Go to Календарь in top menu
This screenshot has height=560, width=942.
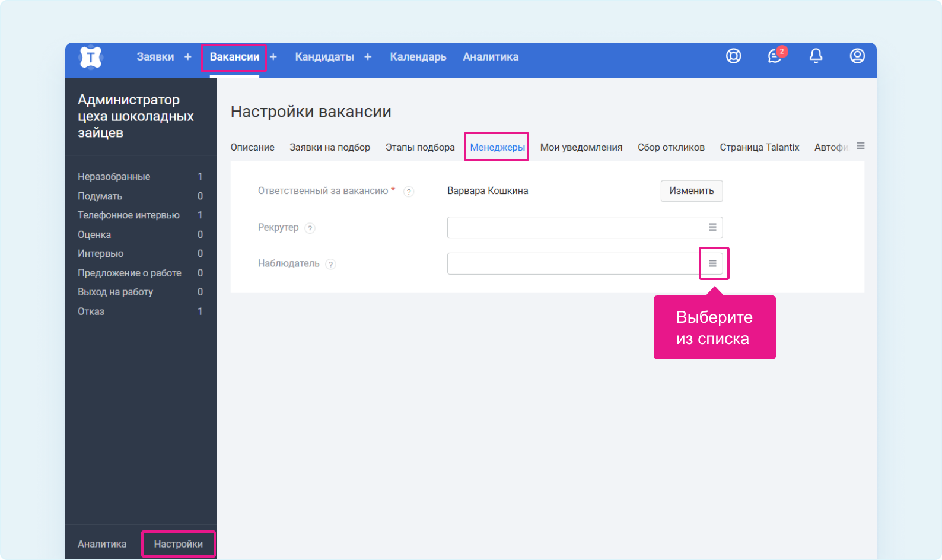(x=418, y=57)
